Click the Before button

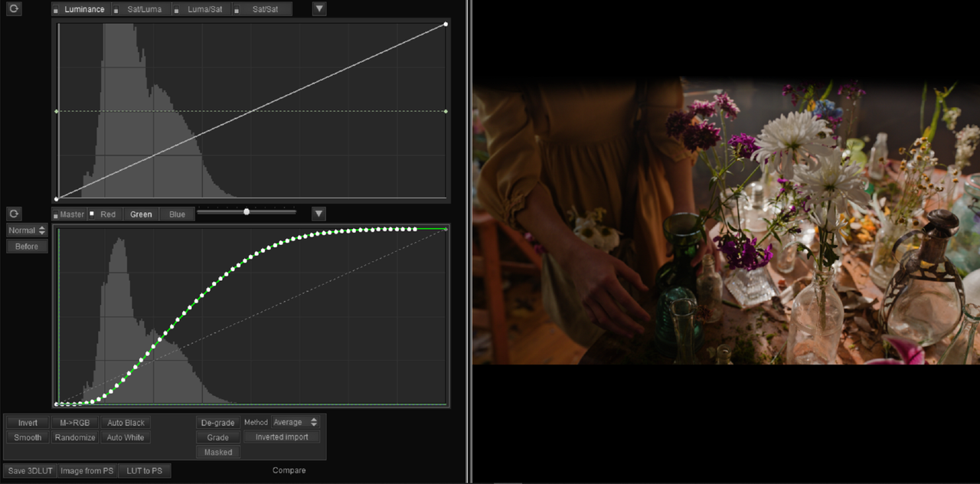point(27,246)
